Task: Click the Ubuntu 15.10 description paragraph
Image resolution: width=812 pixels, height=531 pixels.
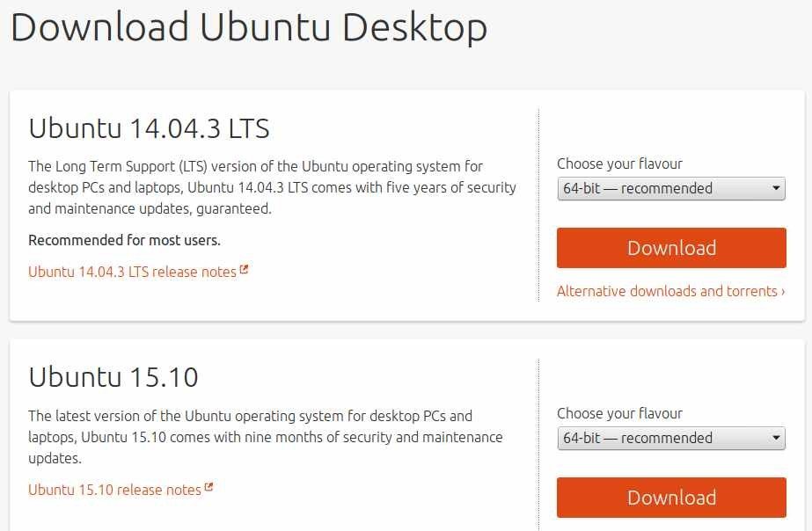Action: click(x=265, y=437)
